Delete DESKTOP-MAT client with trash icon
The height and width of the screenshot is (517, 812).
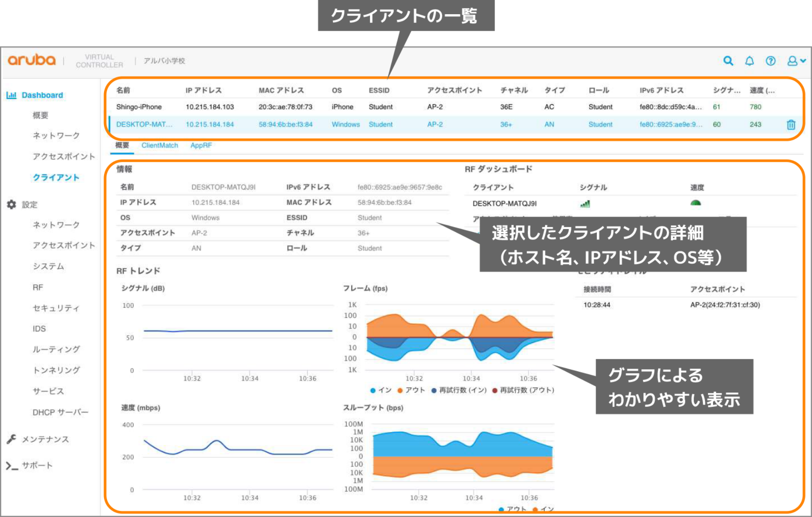[x=791, y=124]
